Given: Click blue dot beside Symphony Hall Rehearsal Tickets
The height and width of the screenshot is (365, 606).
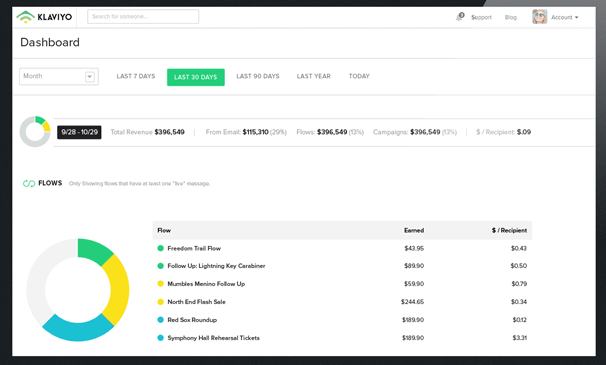Looking at the screenshot, I should (x=160, y=338).
